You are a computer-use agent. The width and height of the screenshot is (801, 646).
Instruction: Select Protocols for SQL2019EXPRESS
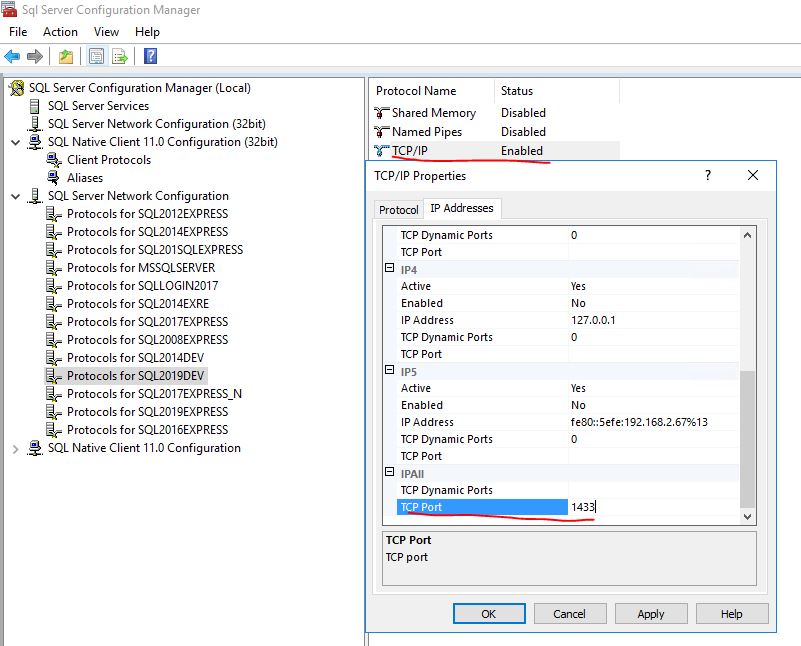(x=148, y=412)
